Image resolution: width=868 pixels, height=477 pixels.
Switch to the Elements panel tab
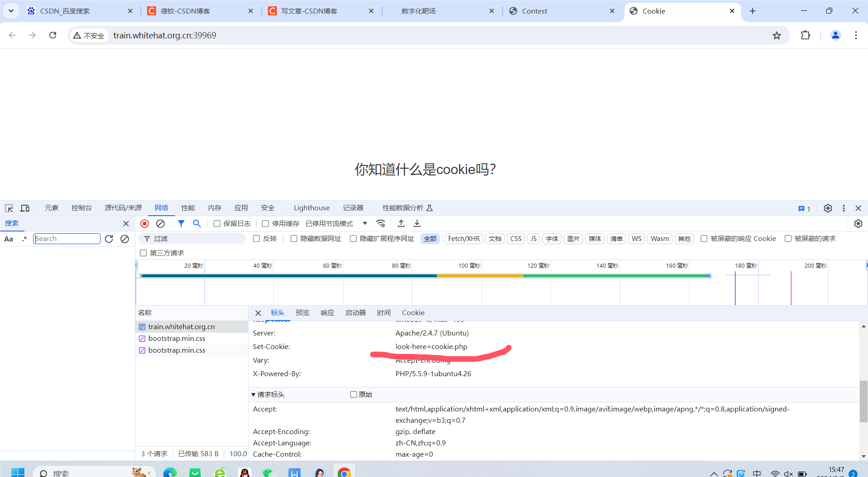tap(52, 208)
